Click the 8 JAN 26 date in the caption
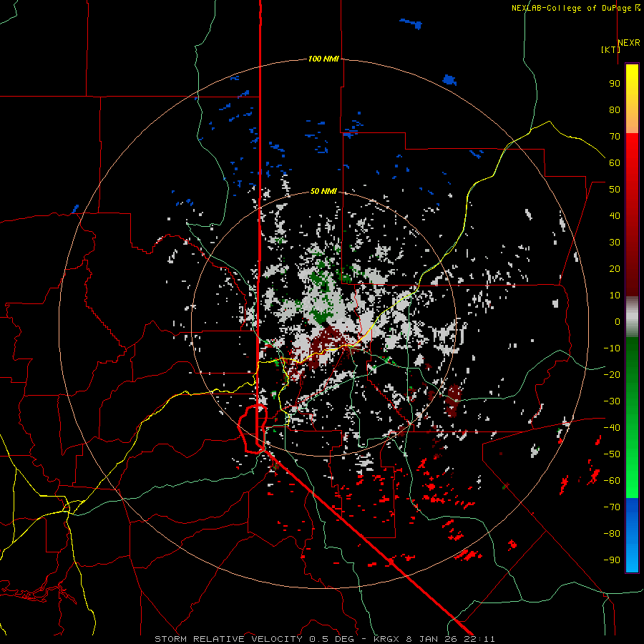 tap(431, 639)
